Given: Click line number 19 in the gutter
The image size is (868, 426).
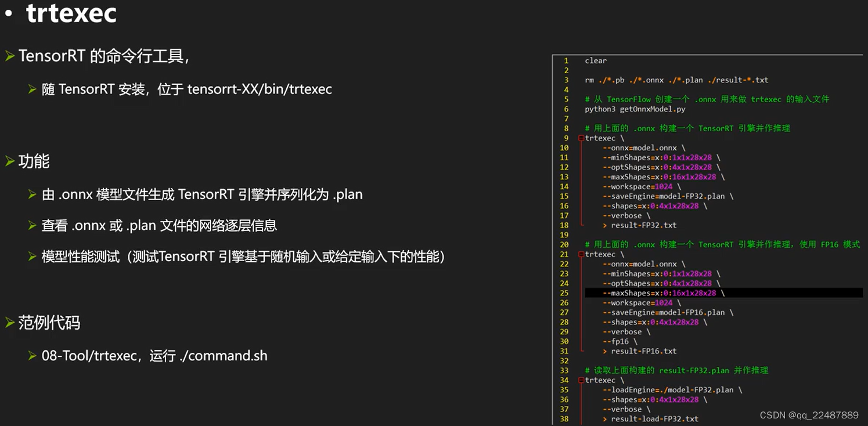Looking at the screenshot, I should [564, 235].
